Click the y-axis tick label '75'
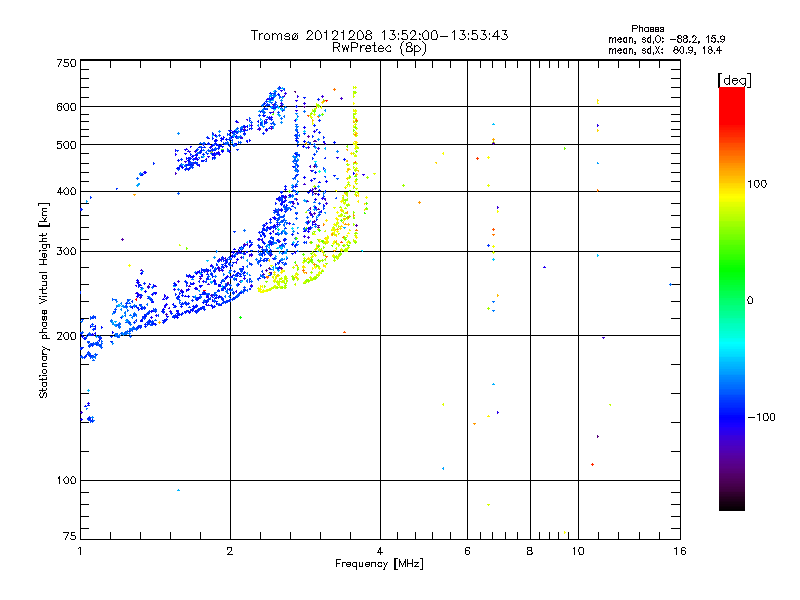Viewport: 800px width, 600px height. coord(70,536)
